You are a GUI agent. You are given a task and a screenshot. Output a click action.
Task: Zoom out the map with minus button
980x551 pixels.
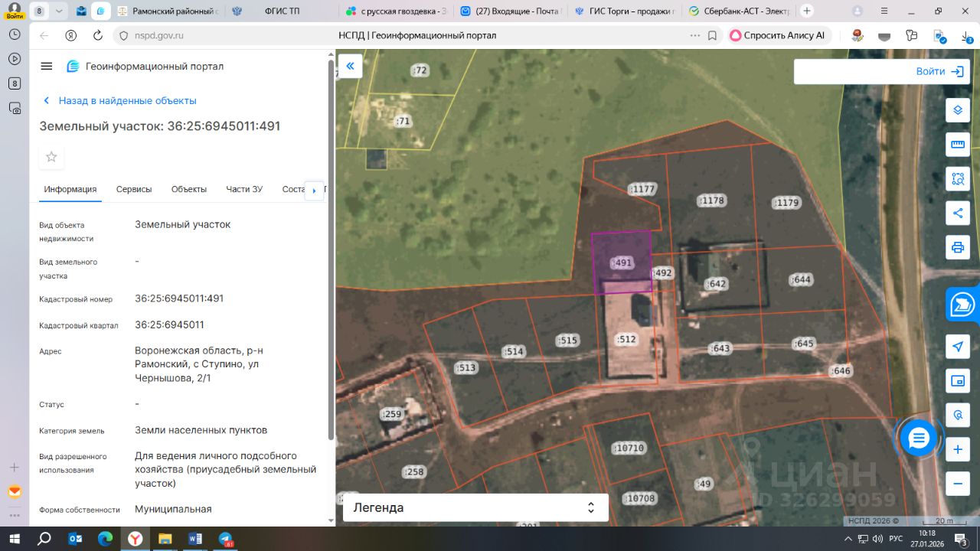957,484
